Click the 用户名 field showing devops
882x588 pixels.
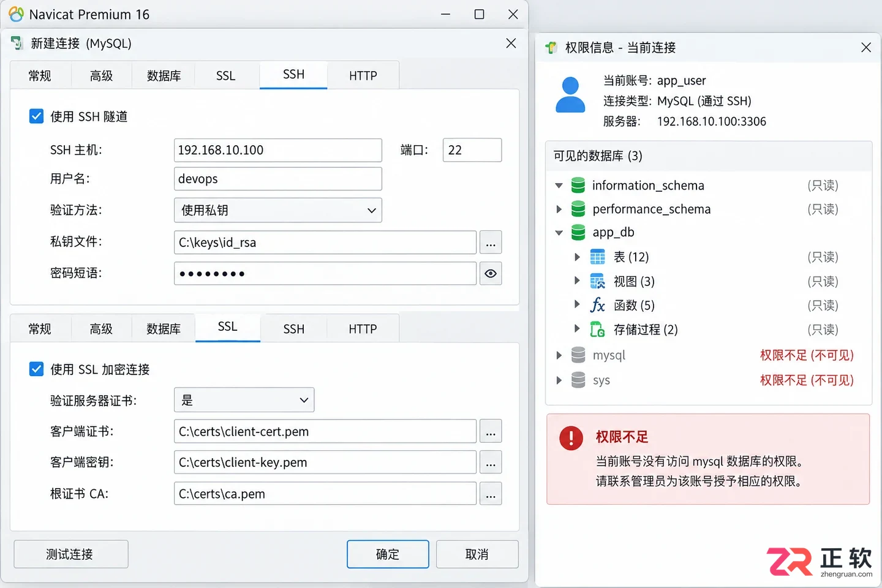tap(278, 179)
